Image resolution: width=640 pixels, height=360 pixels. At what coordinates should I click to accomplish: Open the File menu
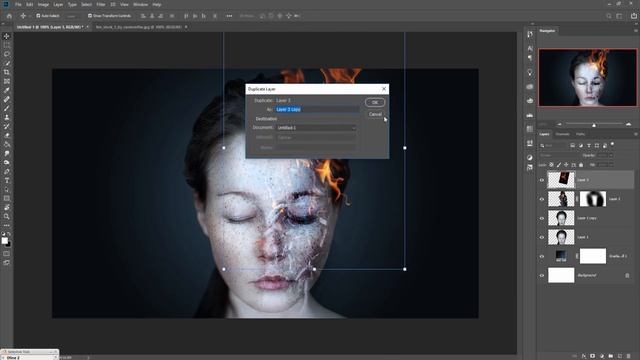[x=18, y=4]
